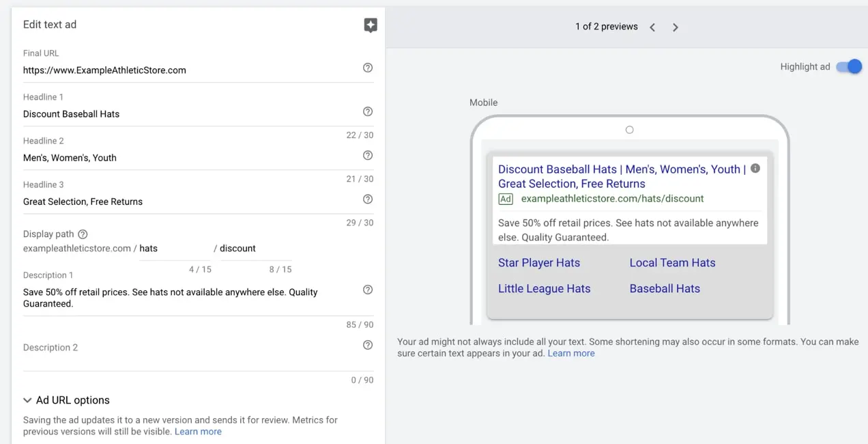Open Learn more link below ad preview
Viewport: 868px width, 444px height.
tap(571, 353)
